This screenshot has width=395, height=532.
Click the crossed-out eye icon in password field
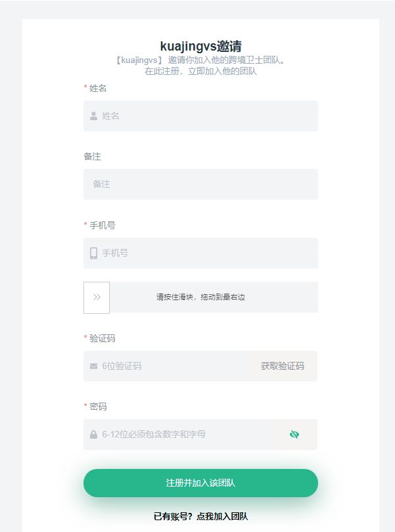point(294,434)
